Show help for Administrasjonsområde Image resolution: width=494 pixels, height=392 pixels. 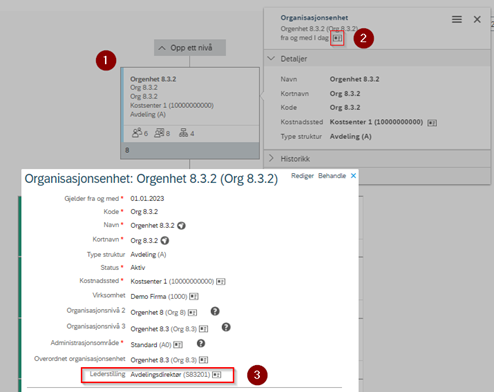[201, 343]
